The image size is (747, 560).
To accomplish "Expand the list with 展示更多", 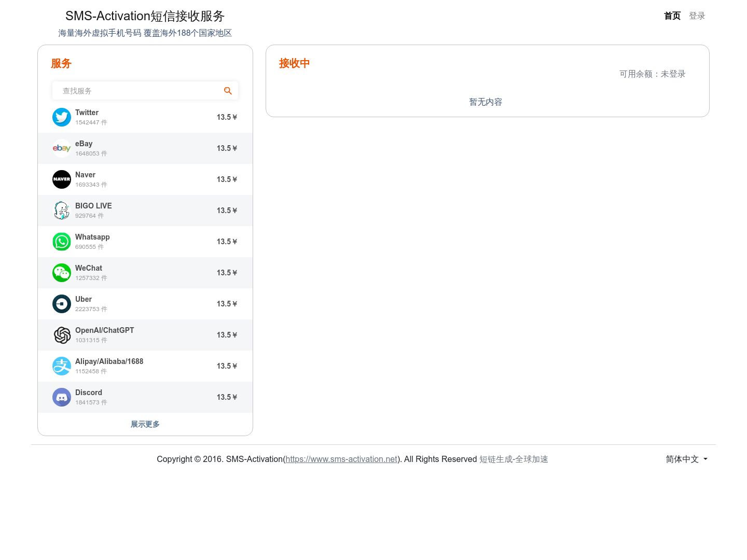I will pos(145,424).
